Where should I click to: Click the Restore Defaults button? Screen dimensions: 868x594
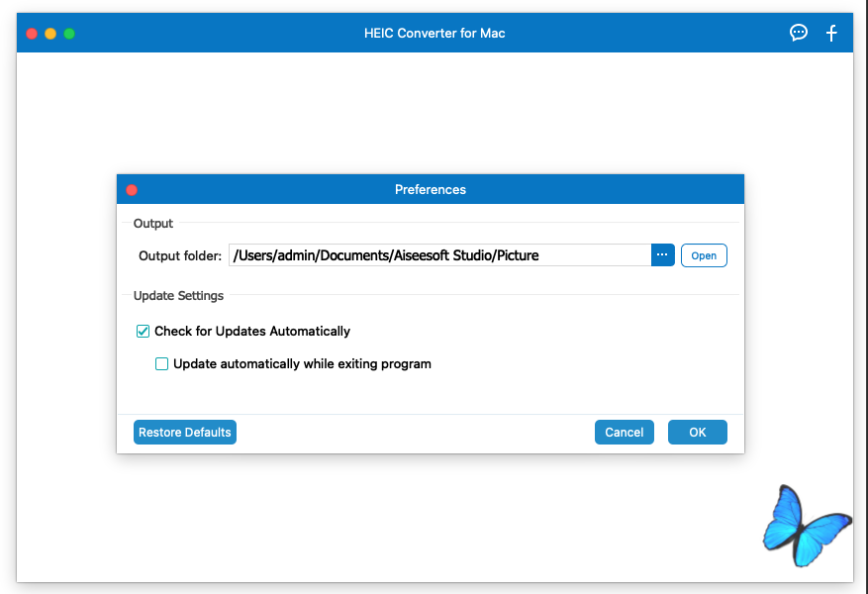[185, 433]
